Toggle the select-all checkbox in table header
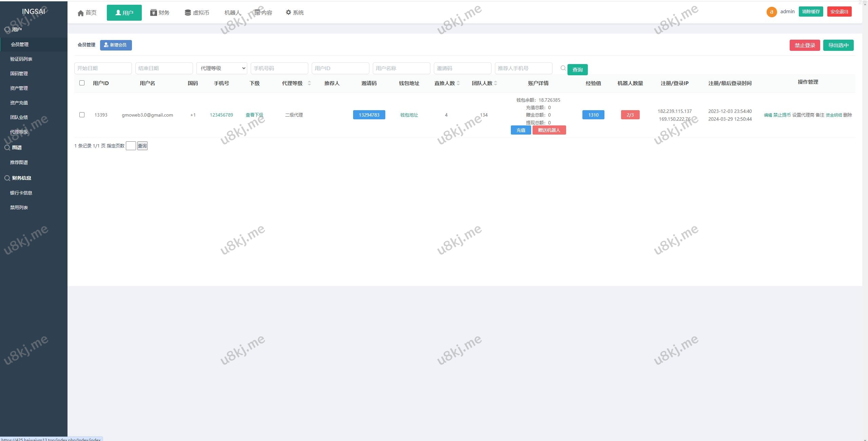 pos(82,83)
